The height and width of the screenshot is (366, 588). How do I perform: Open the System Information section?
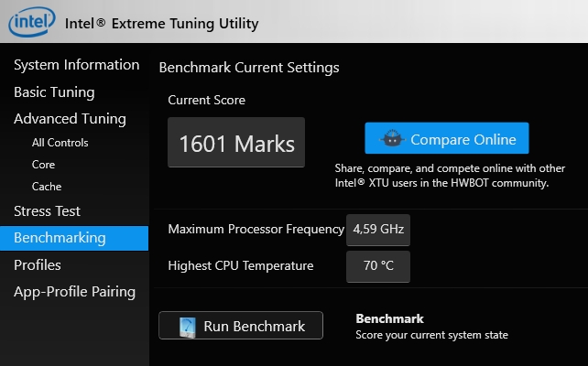[76, 65]
